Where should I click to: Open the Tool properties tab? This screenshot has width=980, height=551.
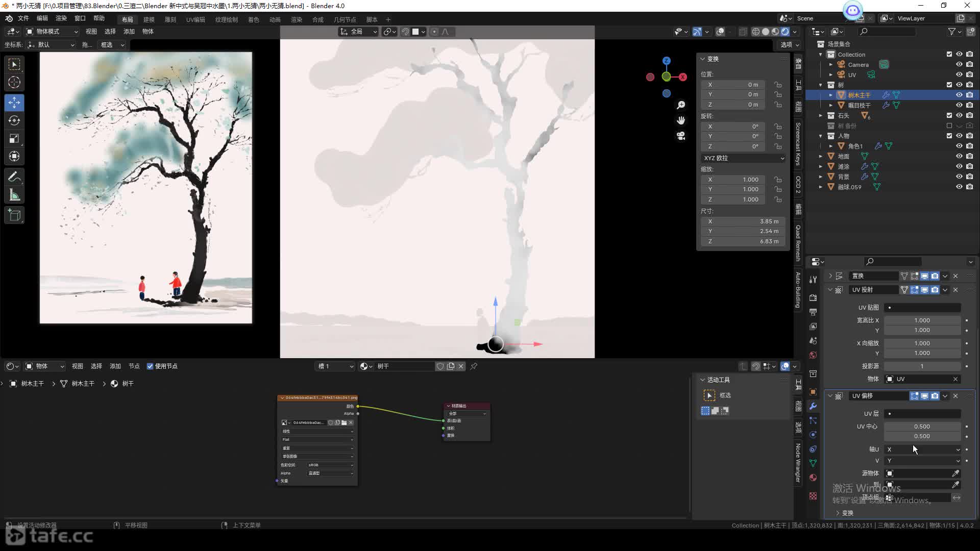coord(813,280)
